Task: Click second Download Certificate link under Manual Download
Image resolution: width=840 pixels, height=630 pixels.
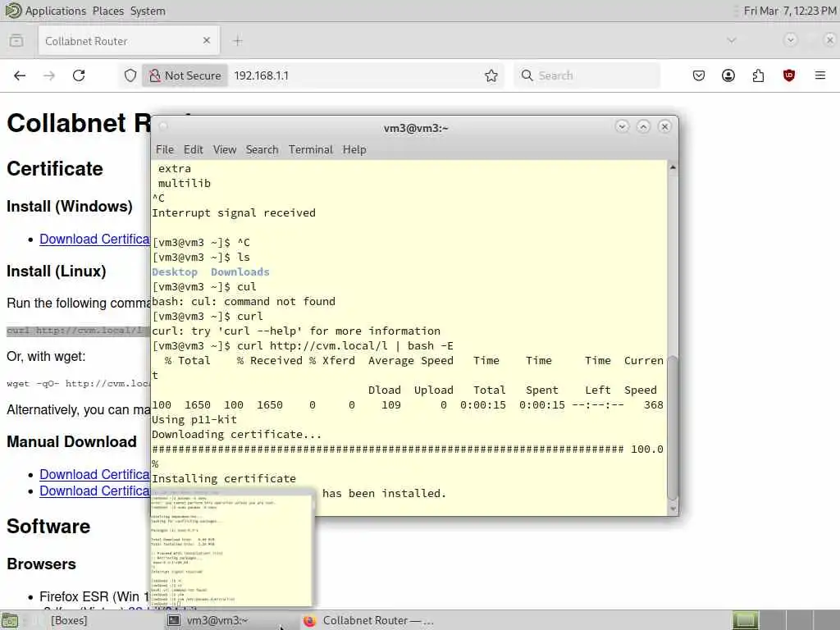Action: pos(95,491)
